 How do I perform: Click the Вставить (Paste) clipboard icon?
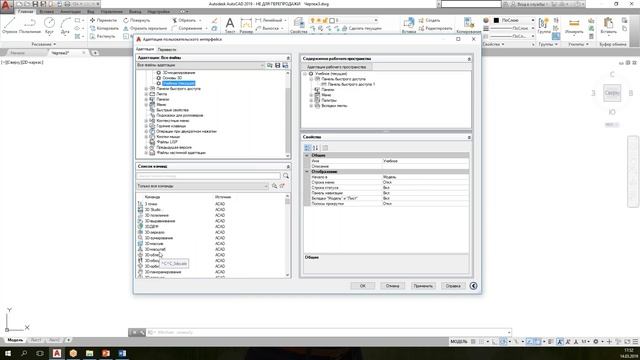[x=608, y=25]
